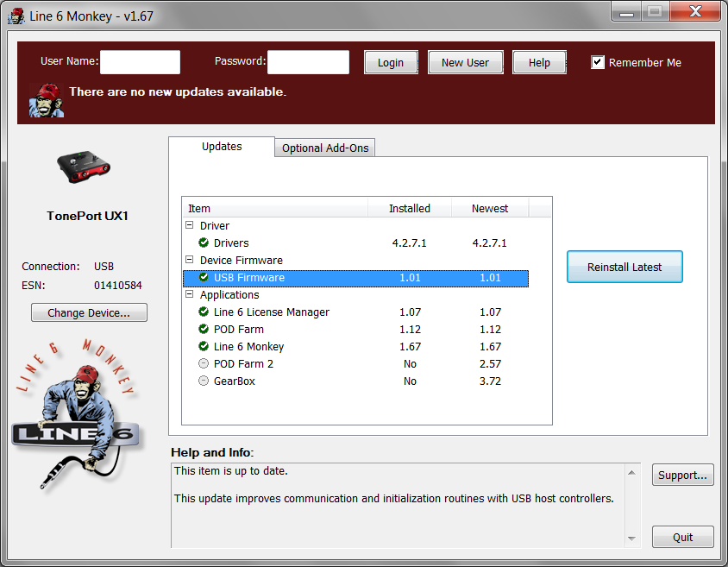Click the Support... button
728x567 pixels.
682,475
